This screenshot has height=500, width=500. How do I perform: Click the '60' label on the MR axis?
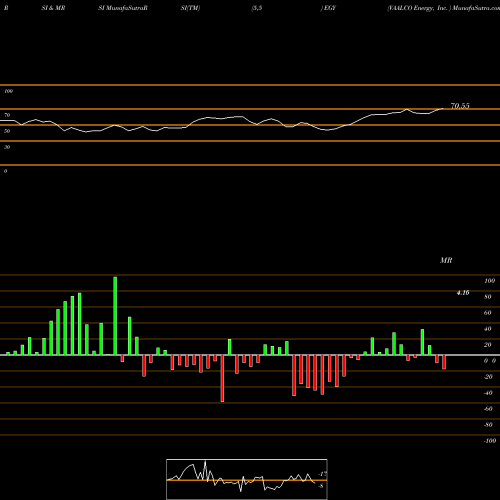coord(488,313)
